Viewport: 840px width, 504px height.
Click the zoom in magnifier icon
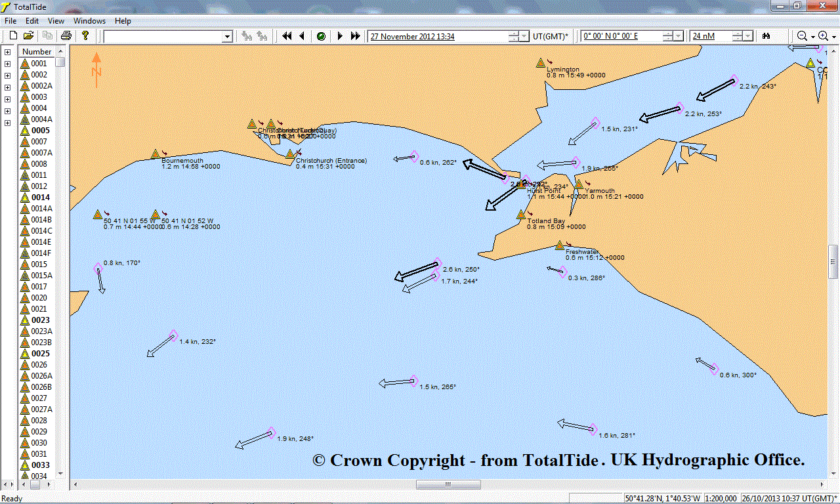[x=823, y=36]
